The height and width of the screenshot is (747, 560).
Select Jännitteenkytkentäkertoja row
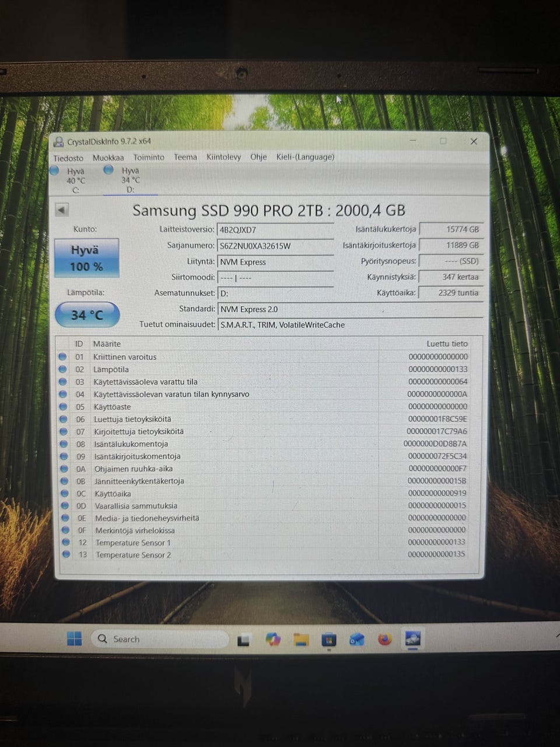pos(269,481)
